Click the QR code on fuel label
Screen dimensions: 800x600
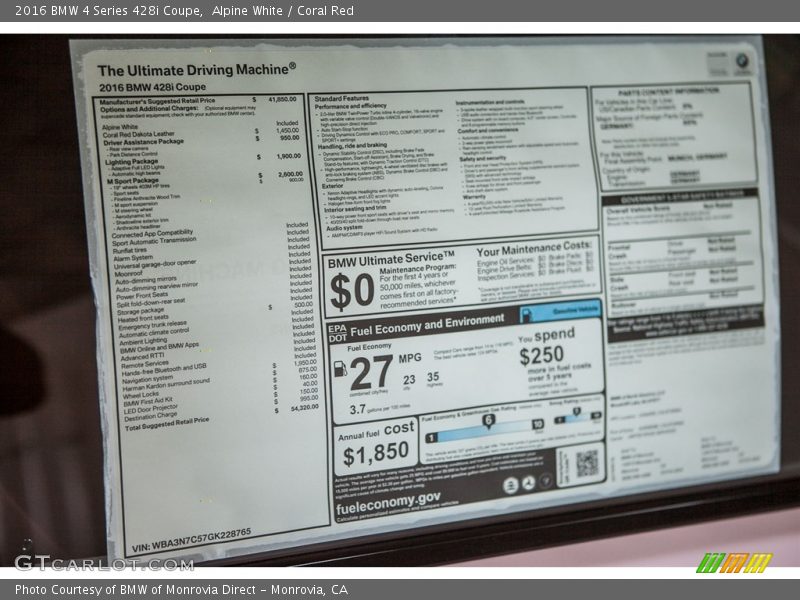point(587,463)
